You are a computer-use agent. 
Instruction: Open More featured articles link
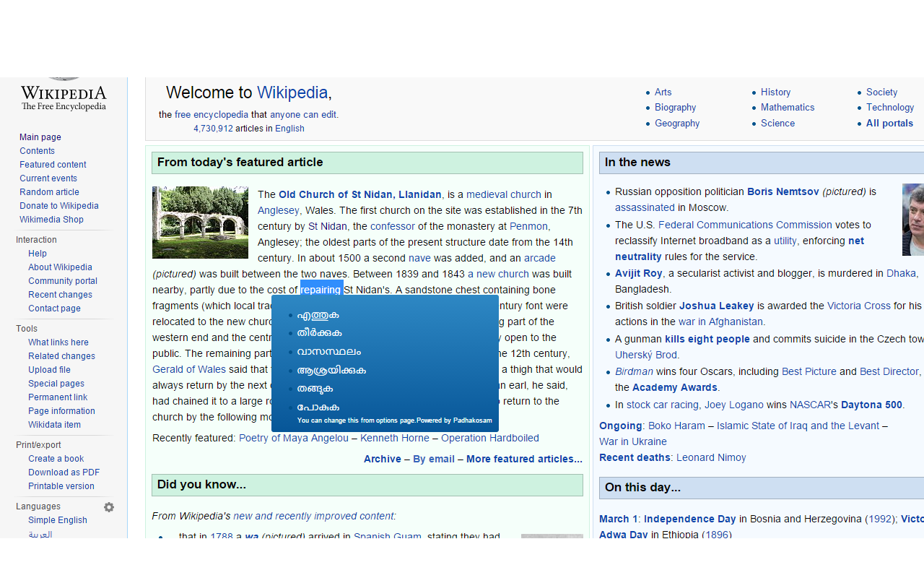pos(524,460)
